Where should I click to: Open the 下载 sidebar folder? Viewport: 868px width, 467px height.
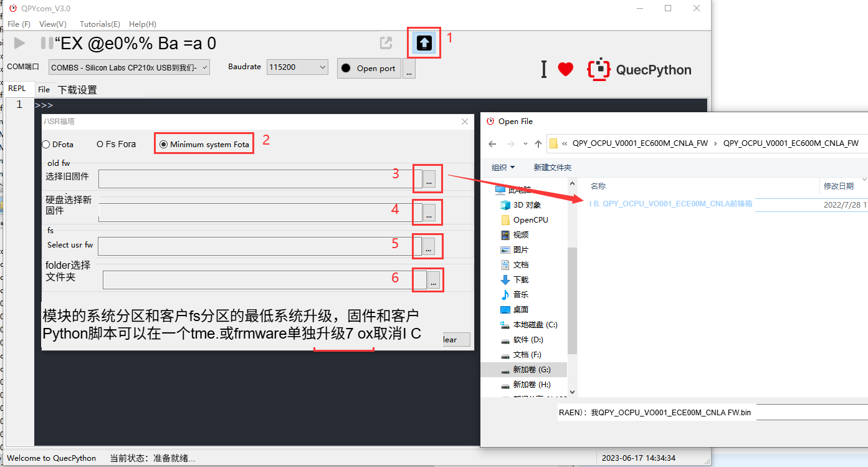(x=515, y=280)
